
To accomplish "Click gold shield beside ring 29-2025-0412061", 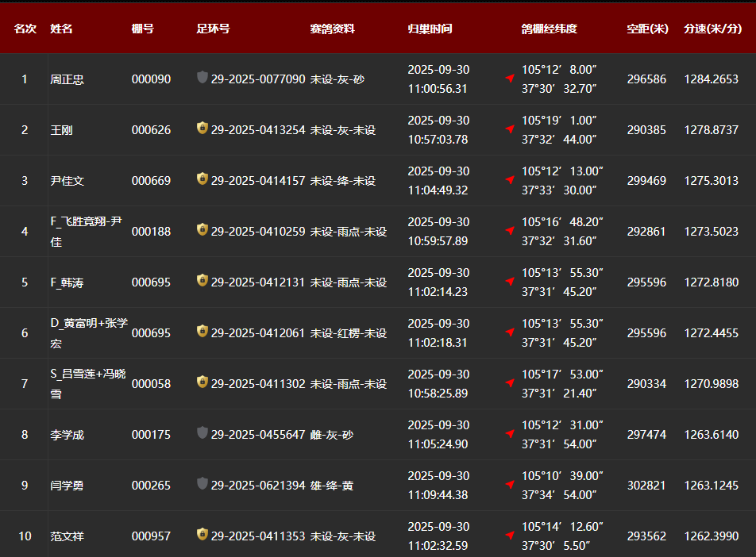I will click(x=202, y=332).
